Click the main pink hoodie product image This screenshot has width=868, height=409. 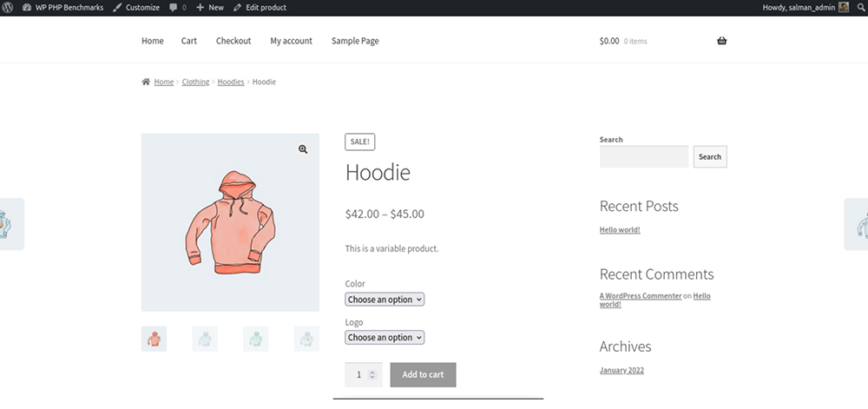tap(230, 222)
